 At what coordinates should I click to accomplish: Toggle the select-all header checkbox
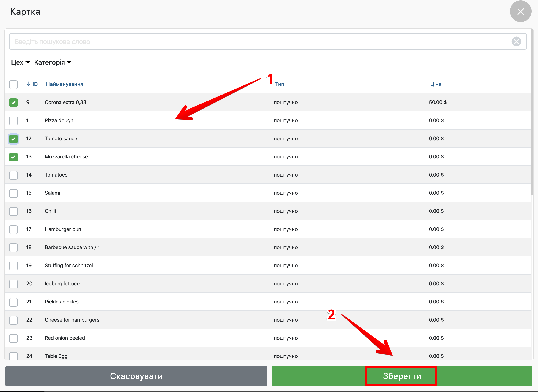(13, 84)
